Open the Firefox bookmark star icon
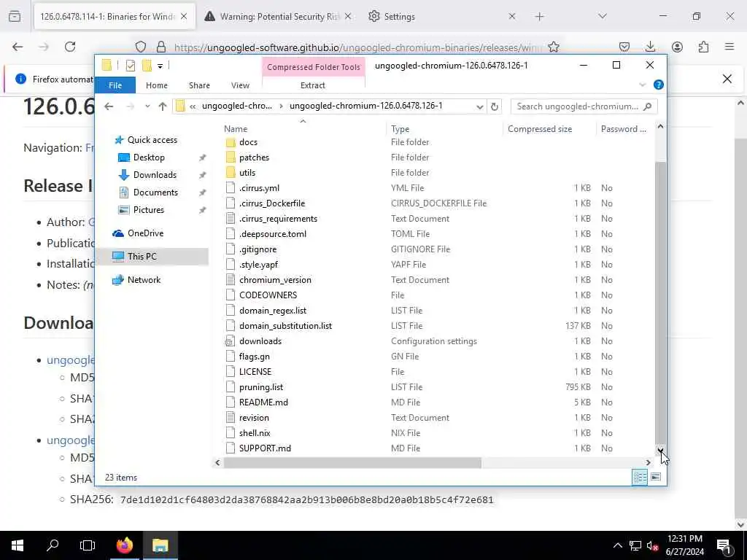The width and height of the screenshot is (747, 560). [553, 47]
